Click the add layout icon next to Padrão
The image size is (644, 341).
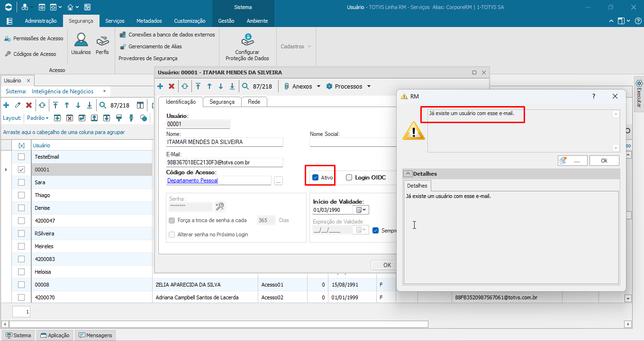click(x=57, y=118)
